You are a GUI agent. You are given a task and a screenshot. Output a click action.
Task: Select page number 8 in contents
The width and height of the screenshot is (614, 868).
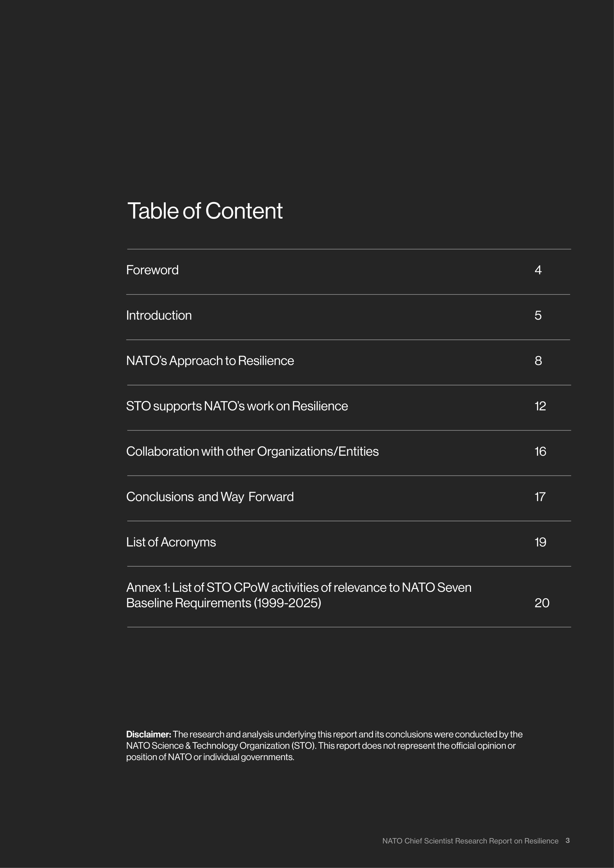click(x=538, y=361)
